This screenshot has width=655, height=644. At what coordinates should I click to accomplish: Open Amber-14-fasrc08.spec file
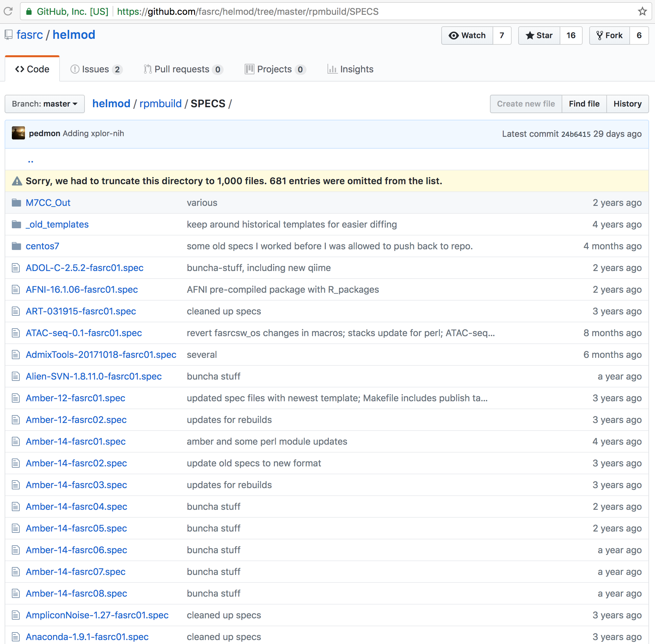click(76, 593)
